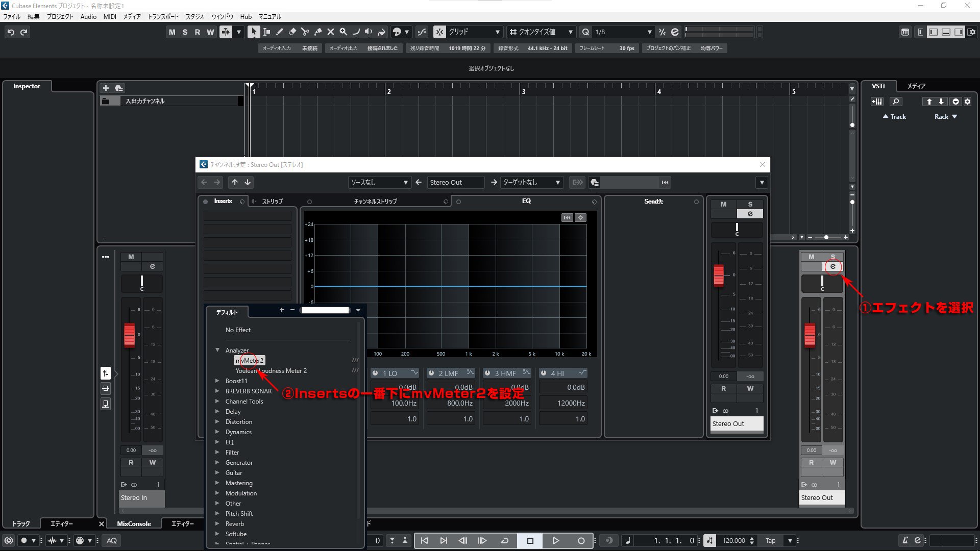Toggle the Cycle loop button

point(504,541)
